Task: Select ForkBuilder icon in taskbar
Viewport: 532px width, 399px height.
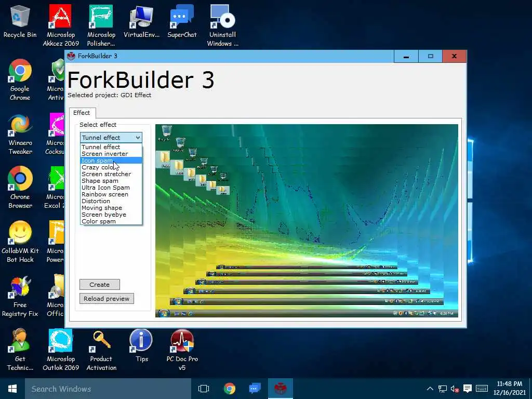Action: [280, 389]
